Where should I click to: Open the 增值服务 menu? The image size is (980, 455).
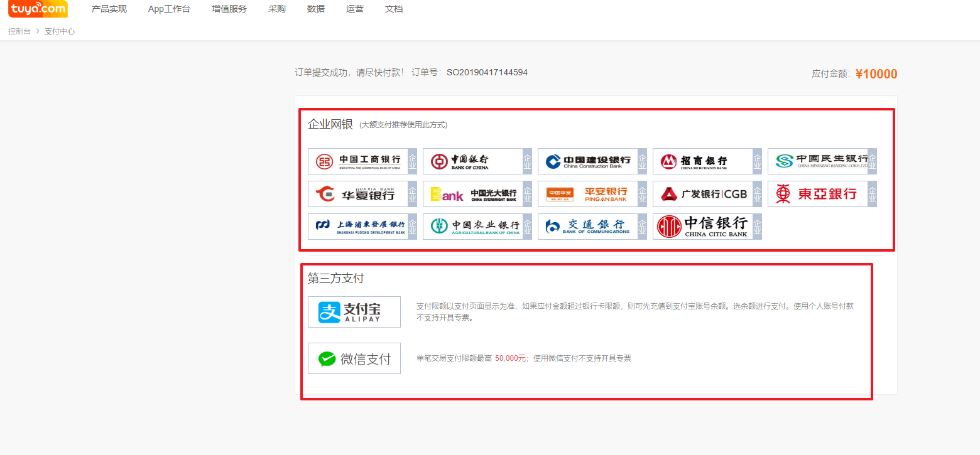[x=229, y=9]
